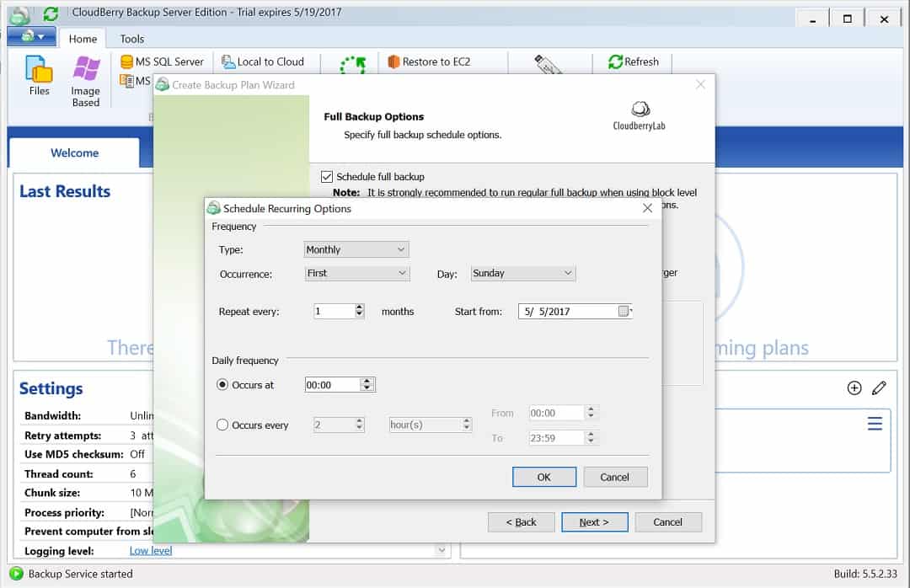Click Cancel in the Create Backup Plan Wizard
Image resolution: width=910 pixels, height=588 pixels.
click(x=668, y=521)
